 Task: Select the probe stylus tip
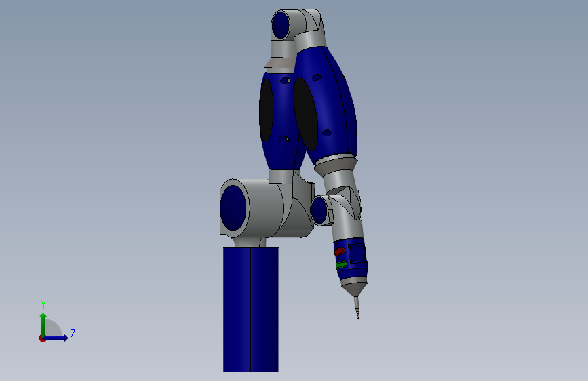357,308
